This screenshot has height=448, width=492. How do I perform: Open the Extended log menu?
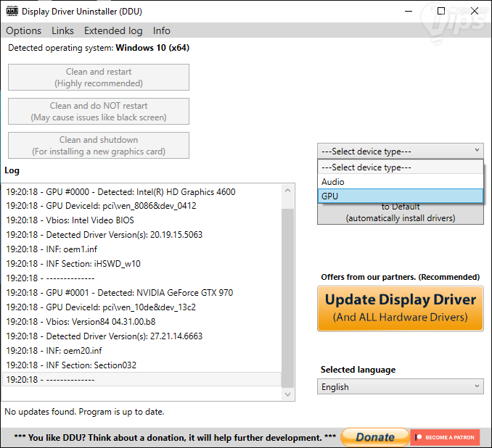coord(113,30)
